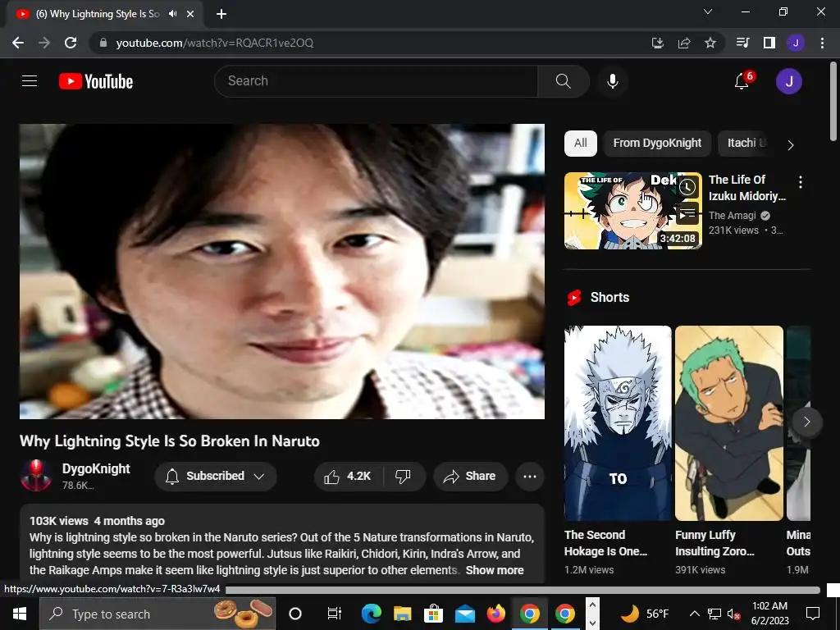Open the YouTube hamburger guide menu

coord(30,81)
